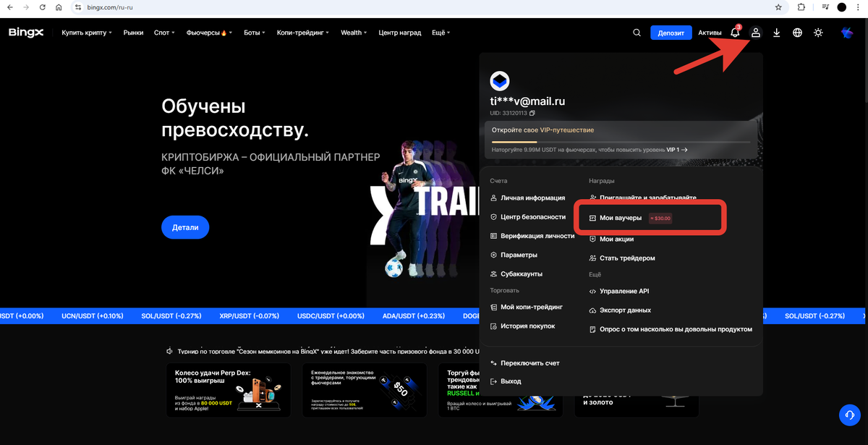Viewport: 868px width, 445px height.
Task: Open browser three-dot menu
Action: click(x=859, y=7)
